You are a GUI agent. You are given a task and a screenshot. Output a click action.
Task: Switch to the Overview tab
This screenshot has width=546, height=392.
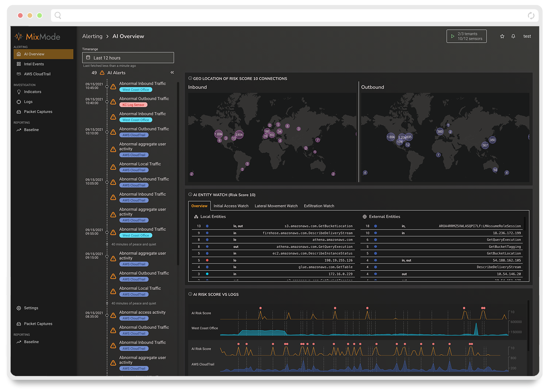pyautogui.click(x=199, y=206)
